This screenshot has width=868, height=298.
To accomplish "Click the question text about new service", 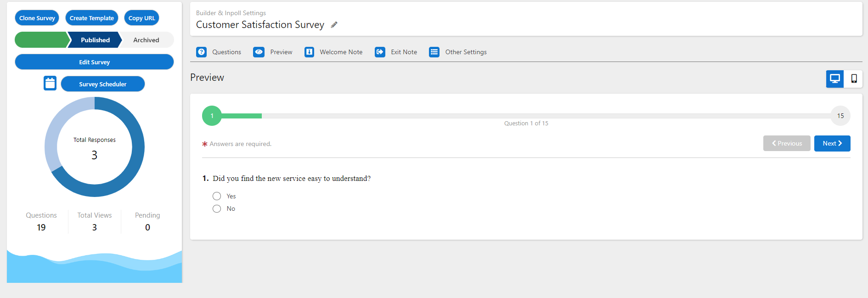I will (292, 179).
